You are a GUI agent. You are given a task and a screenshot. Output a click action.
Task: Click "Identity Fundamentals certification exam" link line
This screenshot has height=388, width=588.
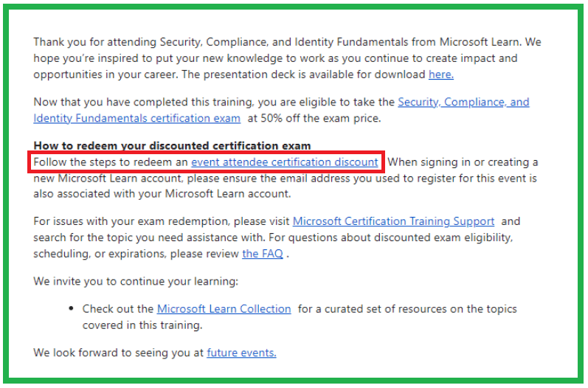[x=137, y=119]
